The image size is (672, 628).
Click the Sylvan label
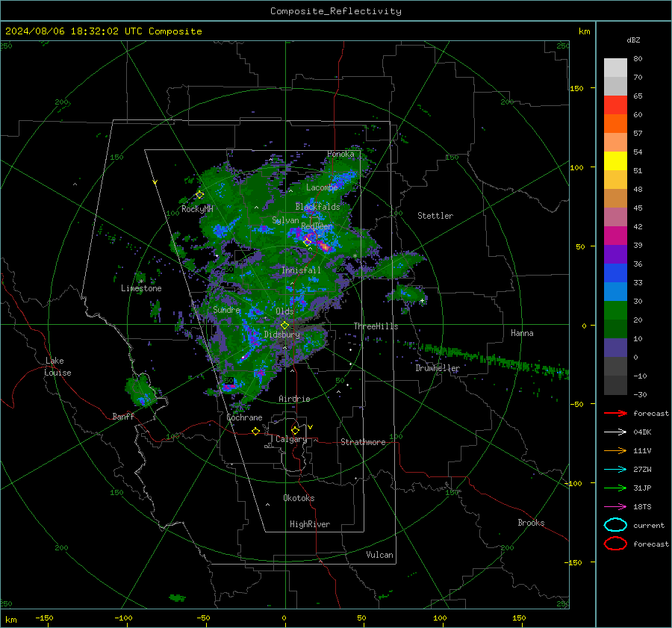285,220
